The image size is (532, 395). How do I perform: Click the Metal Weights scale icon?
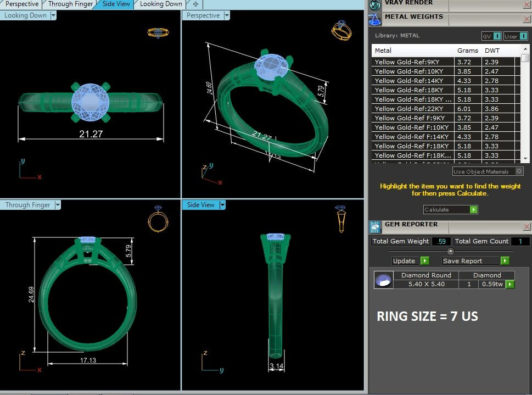pos(375,19)
